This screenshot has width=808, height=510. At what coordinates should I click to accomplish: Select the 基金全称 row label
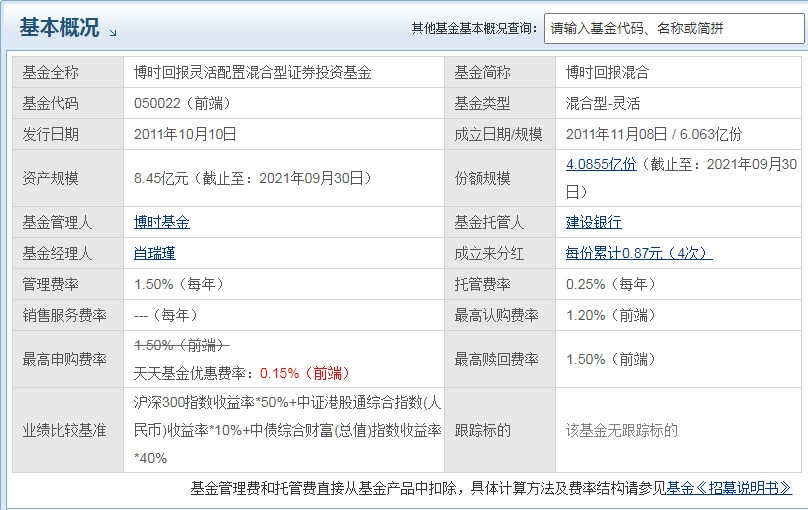(50, 72)
